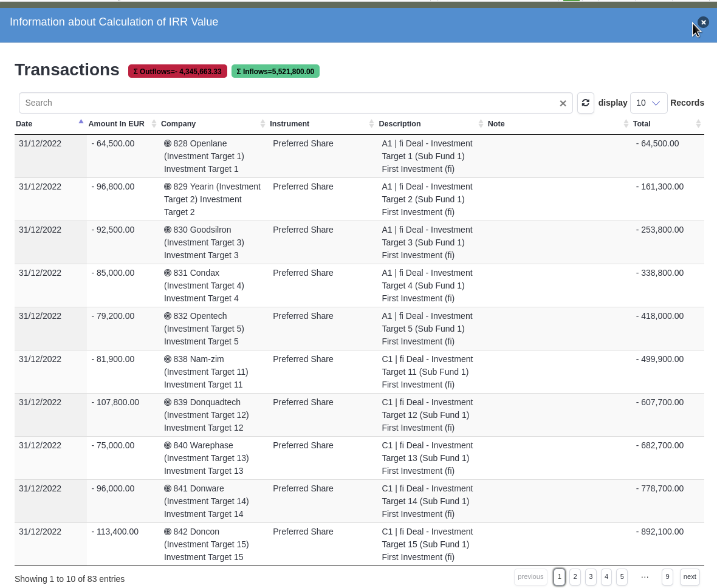Image resolution: width=717 pixels, height=588 pixels.
Task: Open the display records count dropdown
Action: tap(648, 103)
